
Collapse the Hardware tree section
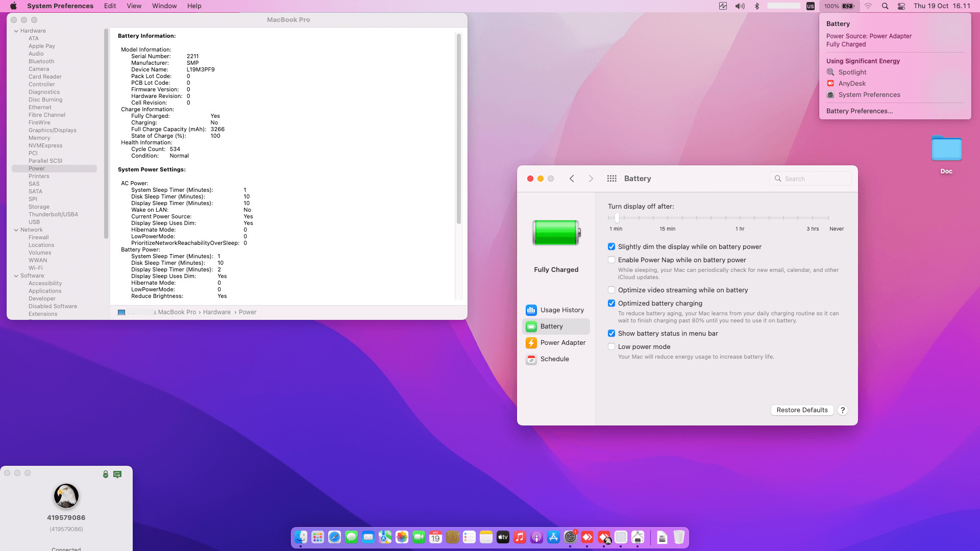click(16, 31)
